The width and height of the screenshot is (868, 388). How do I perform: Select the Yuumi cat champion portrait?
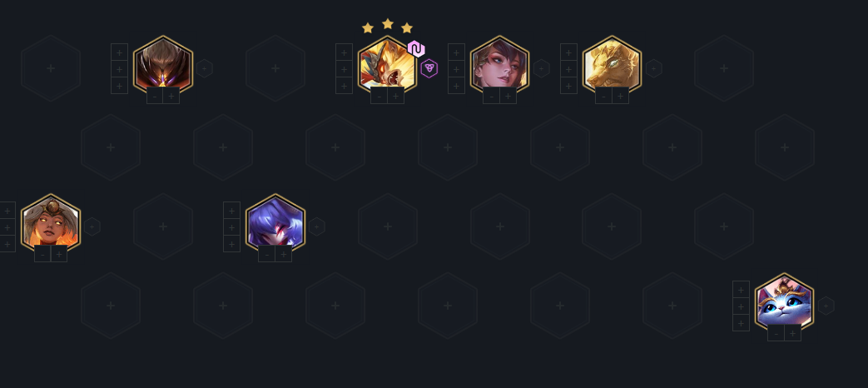coord(784,303)
